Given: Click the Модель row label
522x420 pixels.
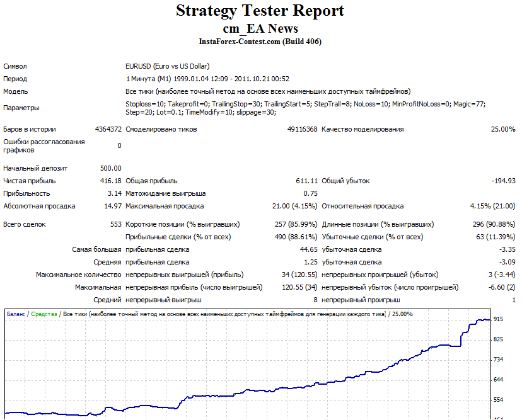Looking at the screenshot, I should coord(16,91).
